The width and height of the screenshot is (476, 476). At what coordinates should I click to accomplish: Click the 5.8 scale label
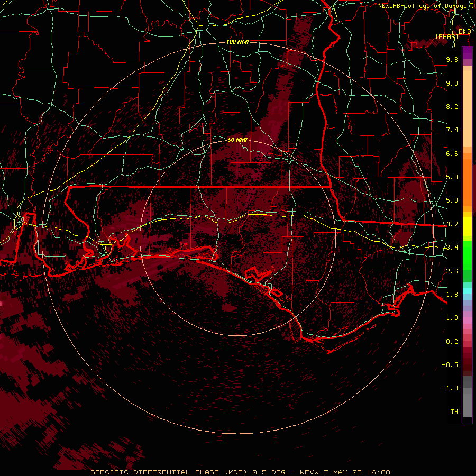click(452, 177)
